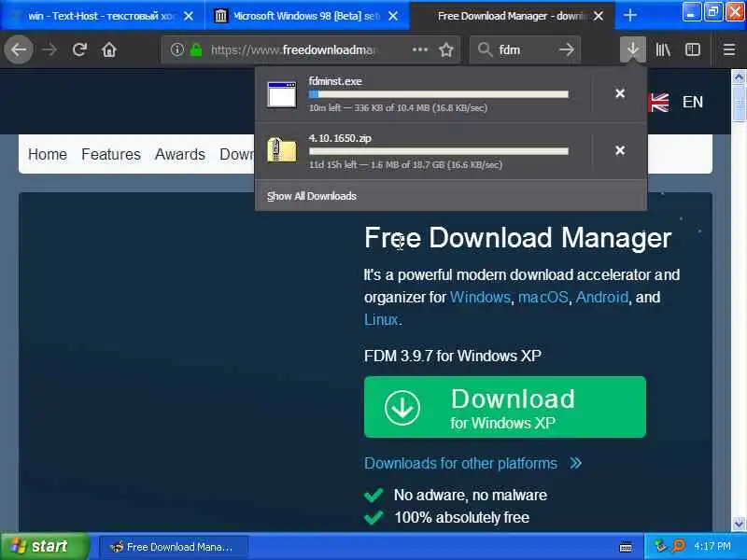Open the browser home page
Screen dimensions: 747x560
(109, 49)
